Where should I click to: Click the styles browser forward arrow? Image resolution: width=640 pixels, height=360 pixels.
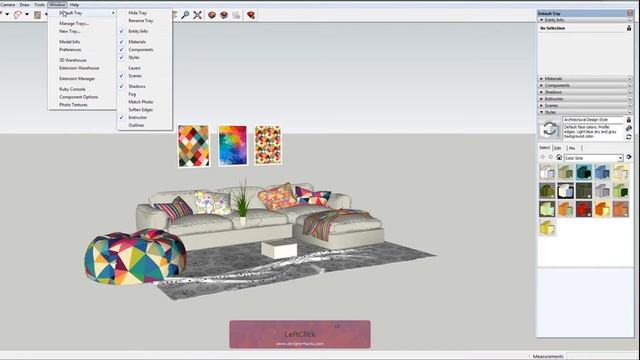551,157
